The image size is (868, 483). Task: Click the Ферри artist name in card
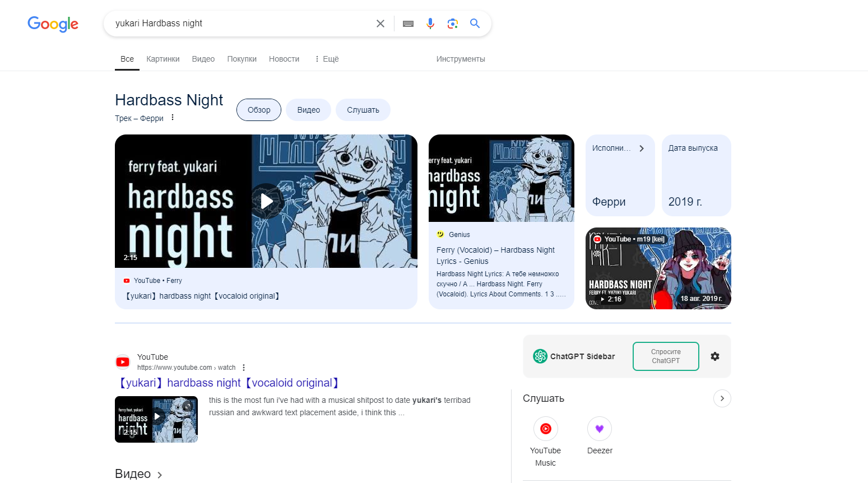pyautogui.click(x=609, y=202)
